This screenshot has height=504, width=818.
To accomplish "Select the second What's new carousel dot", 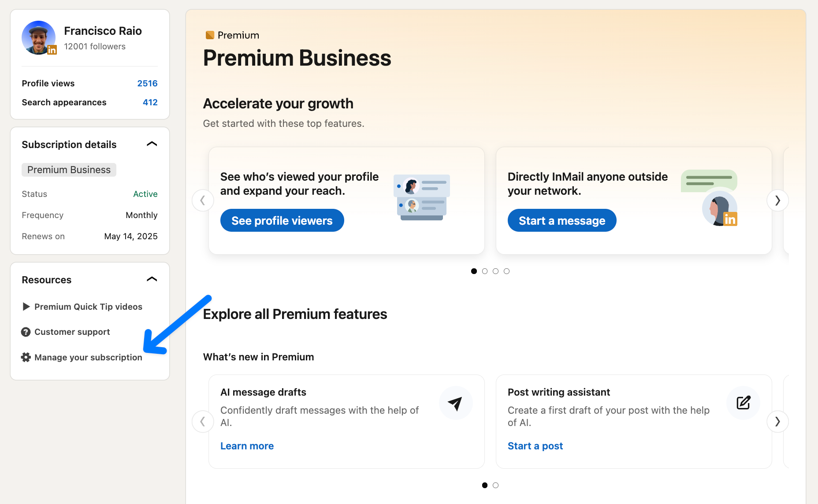I will click(496, 485).
